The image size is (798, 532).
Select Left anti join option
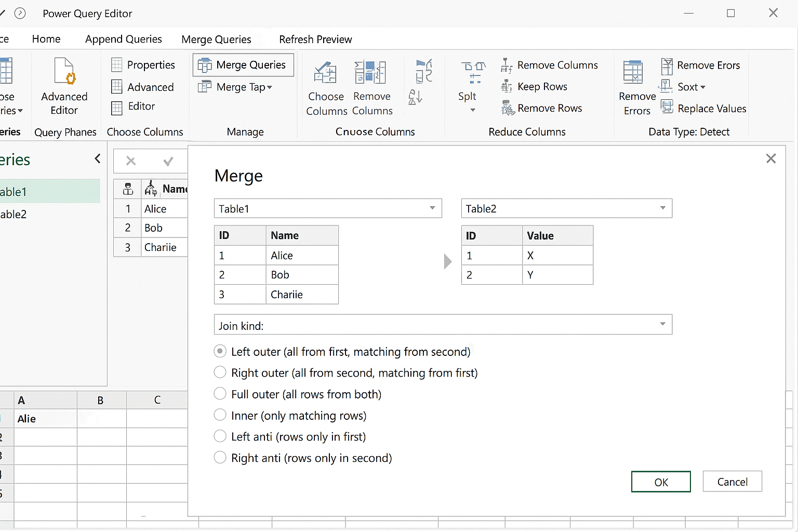[x=220, y=436]
